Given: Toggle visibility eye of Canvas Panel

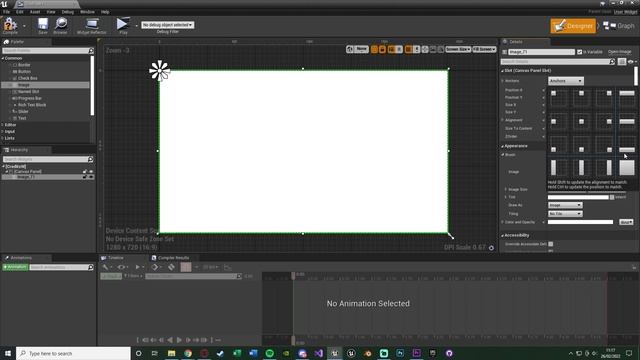Looking at the screenshot, I should [91, 171].
